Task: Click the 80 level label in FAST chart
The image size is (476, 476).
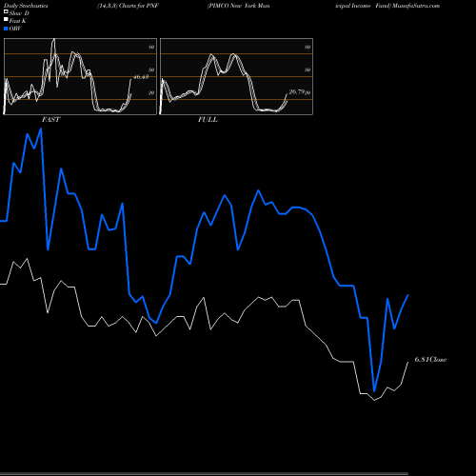Action: [x=151, y=47]
